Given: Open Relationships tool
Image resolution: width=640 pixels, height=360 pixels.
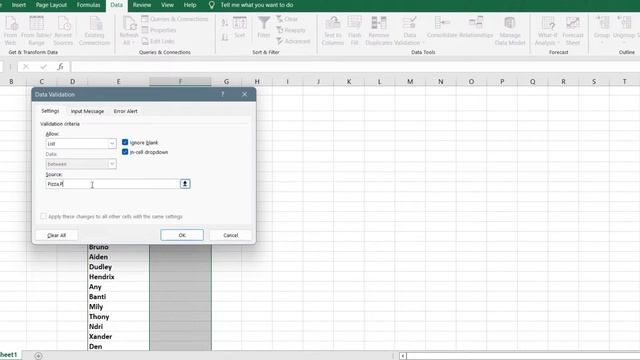Looking at the screenshot, I should (x=476, y=28).
